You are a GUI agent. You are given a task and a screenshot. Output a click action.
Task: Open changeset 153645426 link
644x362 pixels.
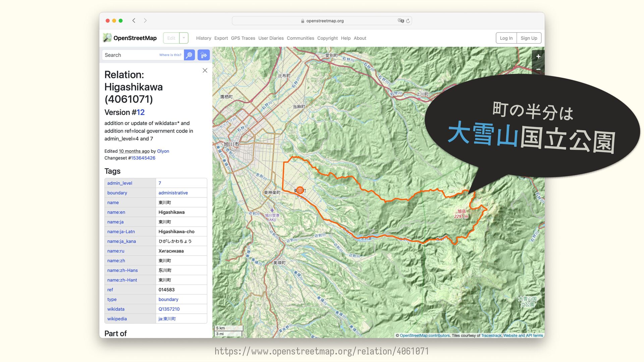(143, 158)
